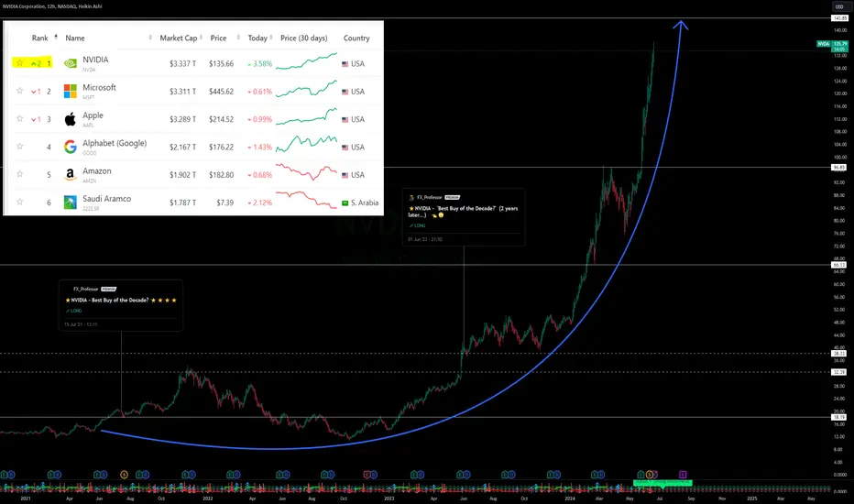This screenshot has height=504, width=854.
Task: Sort table by Name column header
Action: [x=75, y=38]
